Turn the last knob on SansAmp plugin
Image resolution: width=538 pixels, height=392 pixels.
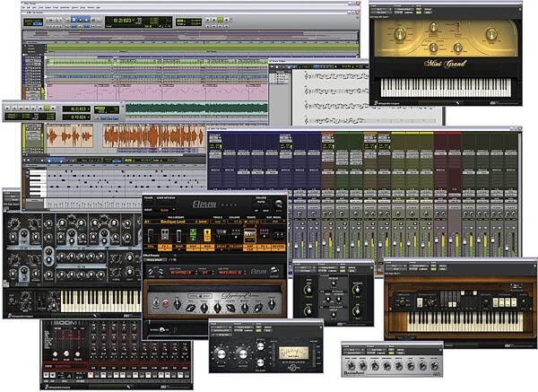click(434, 366)
